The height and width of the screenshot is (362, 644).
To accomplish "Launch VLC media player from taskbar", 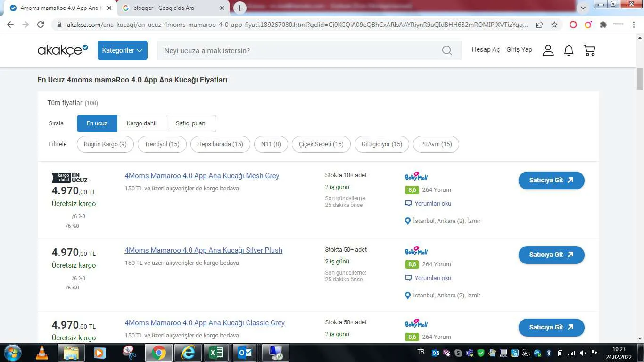I will coord(41,353).
